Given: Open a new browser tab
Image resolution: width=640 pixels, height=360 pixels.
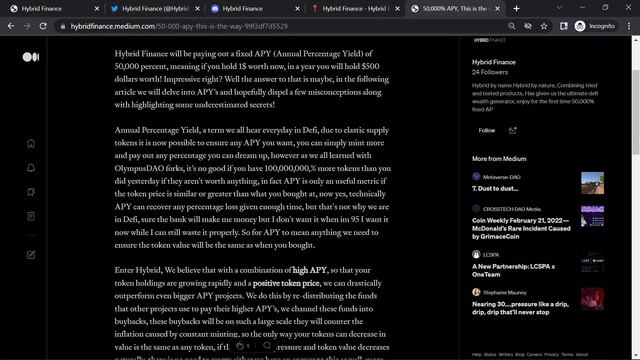Looking at the screenshot, I should pyautogui.click(x=516, y=9).
